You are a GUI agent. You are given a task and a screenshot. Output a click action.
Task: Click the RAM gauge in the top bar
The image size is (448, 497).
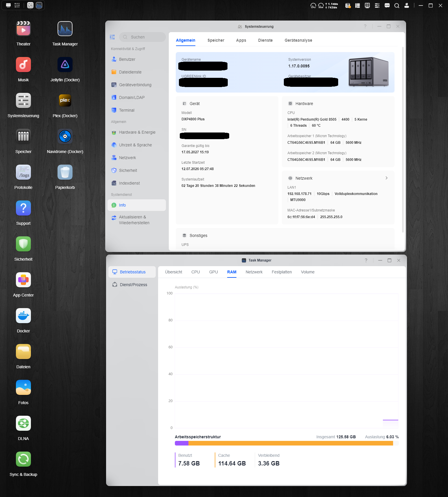(321, 5)
